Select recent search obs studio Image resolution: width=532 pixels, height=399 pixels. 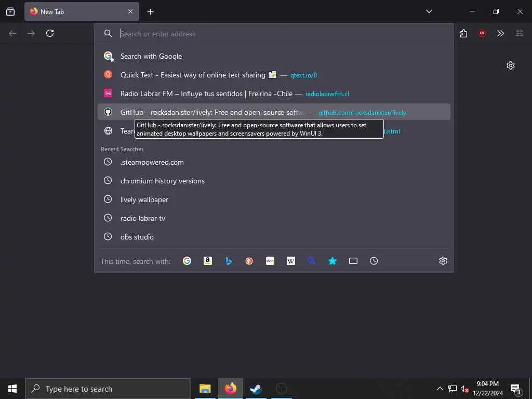[274, 237]
